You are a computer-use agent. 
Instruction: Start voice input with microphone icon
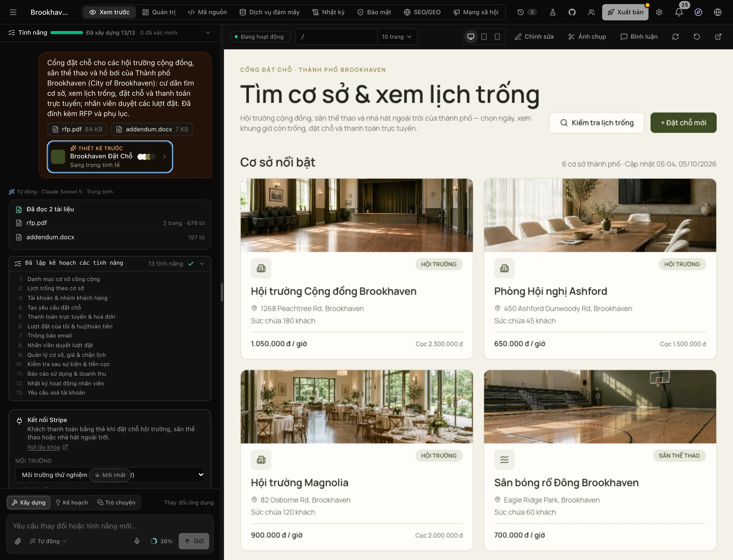pyautogui.click(x=137, y=541)
